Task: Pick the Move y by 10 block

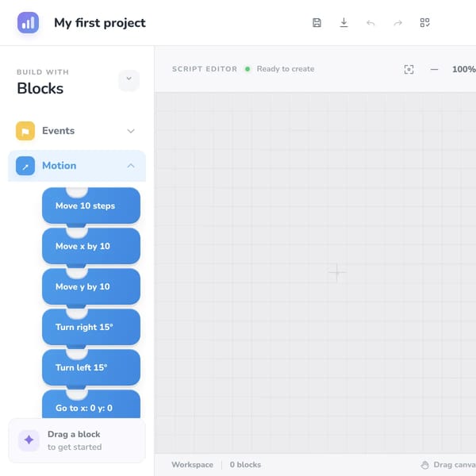Action: [91, 286]
